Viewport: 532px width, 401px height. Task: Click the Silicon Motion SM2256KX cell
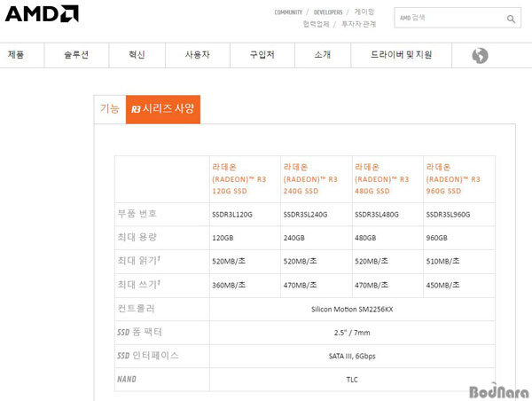352,310
